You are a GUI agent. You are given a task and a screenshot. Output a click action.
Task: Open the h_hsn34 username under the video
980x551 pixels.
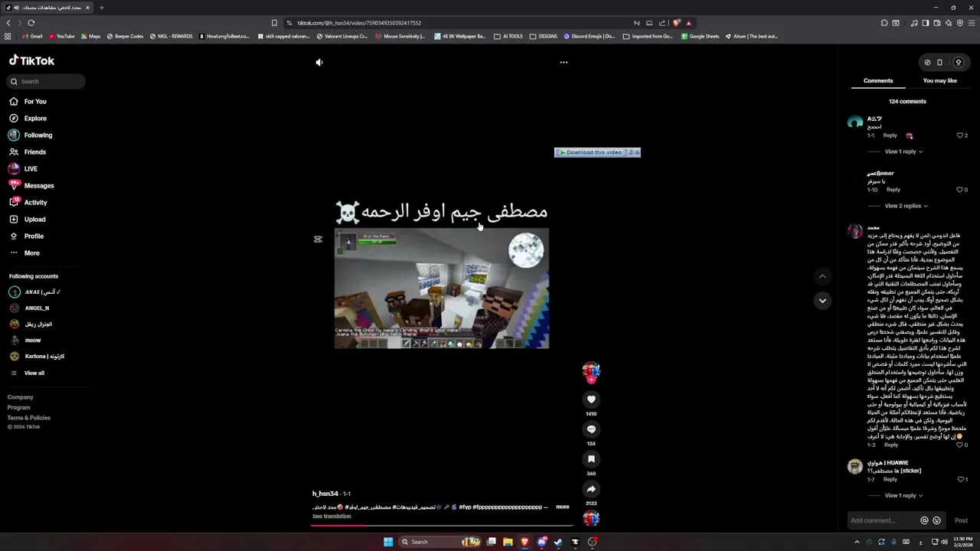coord(325,494)
